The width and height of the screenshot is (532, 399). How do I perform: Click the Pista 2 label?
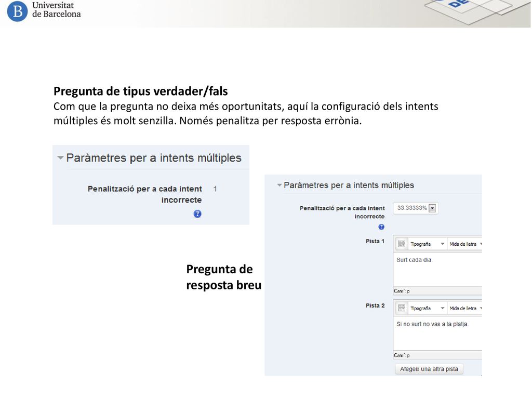(375, 305)
